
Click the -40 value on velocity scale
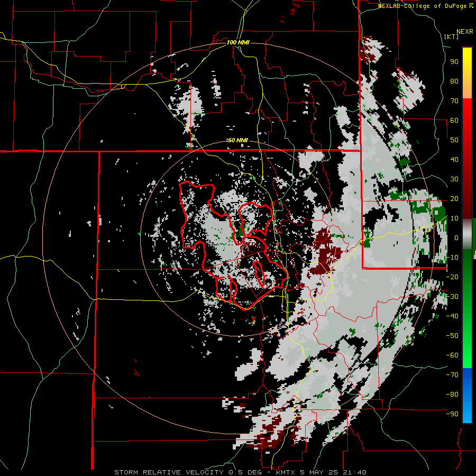coord(452,316)
